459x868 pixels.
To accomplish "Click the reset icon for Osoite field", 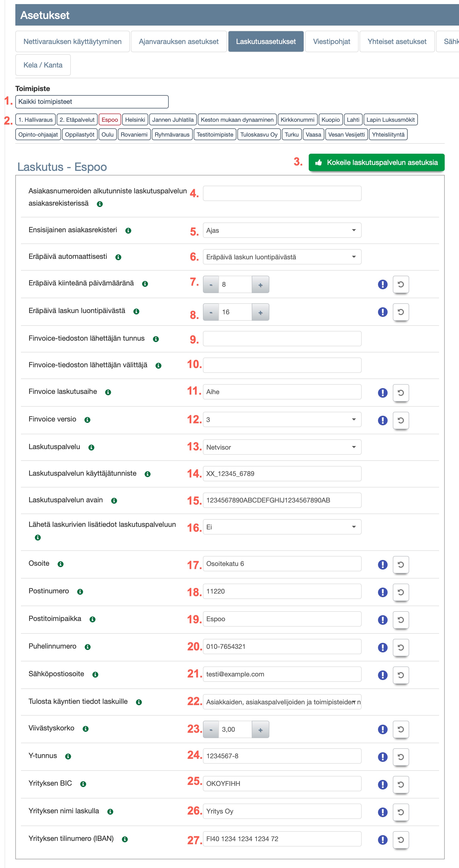I will pos(400,564).
